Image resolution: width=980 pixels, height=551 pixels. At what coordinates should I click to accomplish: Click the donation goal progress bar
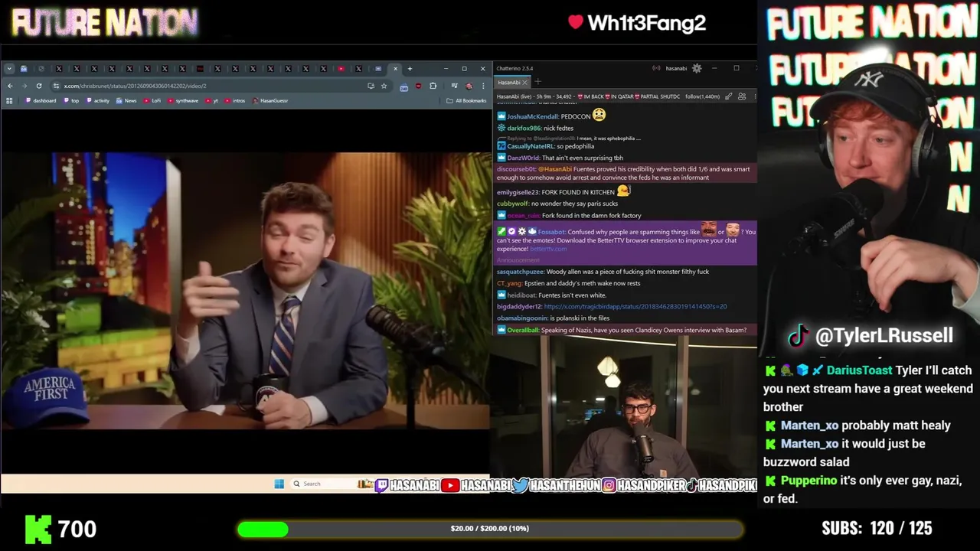coord(490,529)
